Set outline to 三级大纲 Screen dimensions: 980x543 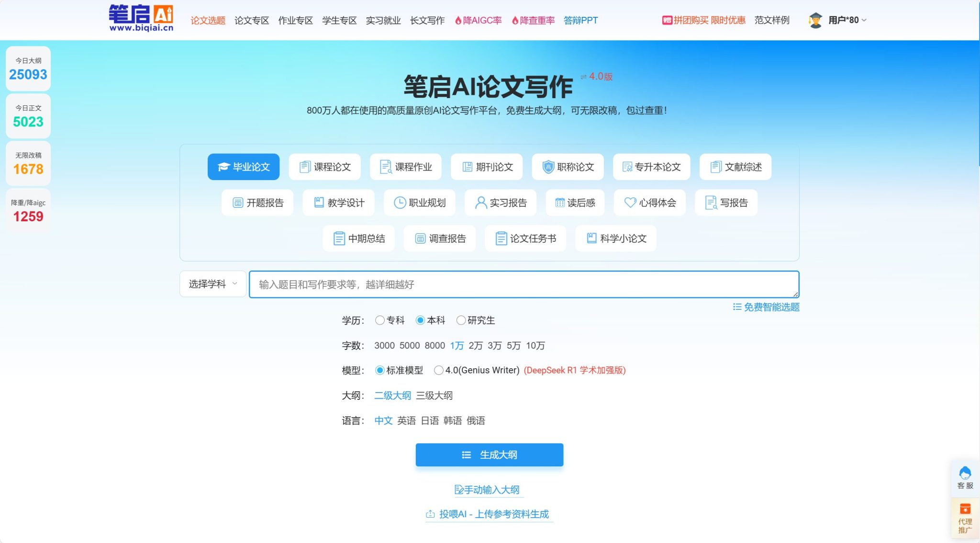[x=434, y=396]
